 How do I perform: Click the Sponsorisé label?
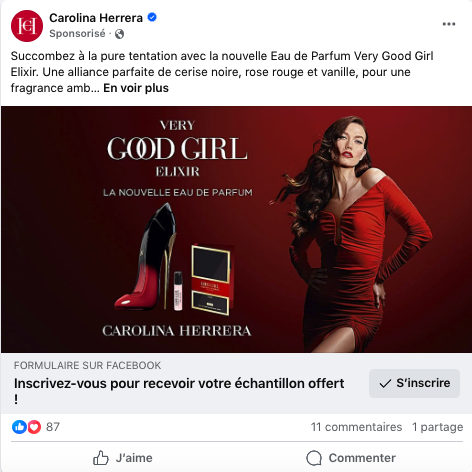tap(77, 34)
